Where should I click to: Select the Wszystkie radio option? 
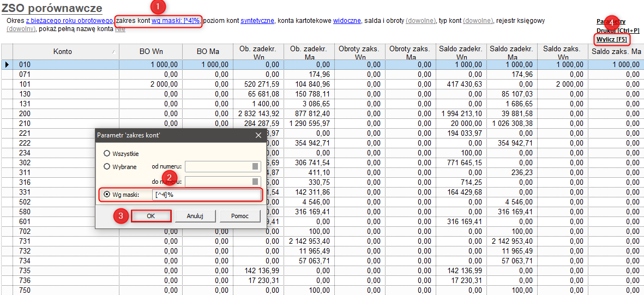tap(107, 153)
